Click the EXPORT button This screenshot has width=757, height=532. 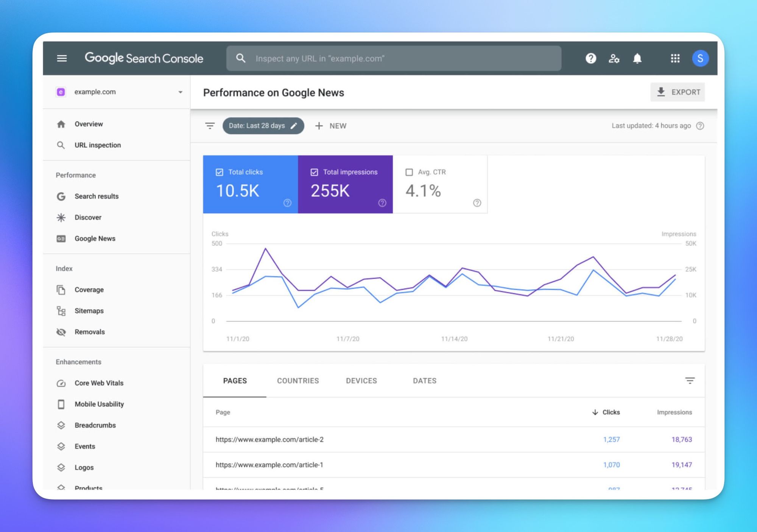point(678,92)
